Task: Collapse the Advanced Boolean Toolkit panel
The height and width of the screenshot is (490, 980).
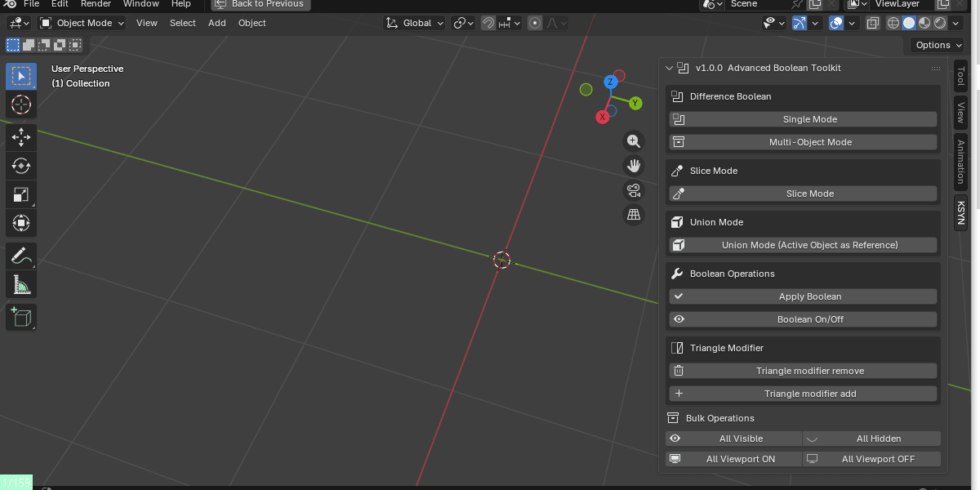Action: [669, 68]
